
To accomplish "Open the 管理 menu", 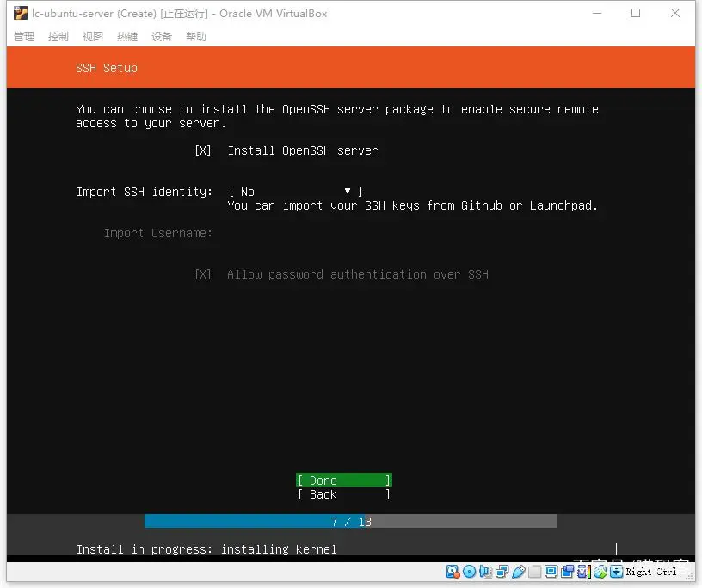I will click(x=24, y=37).
